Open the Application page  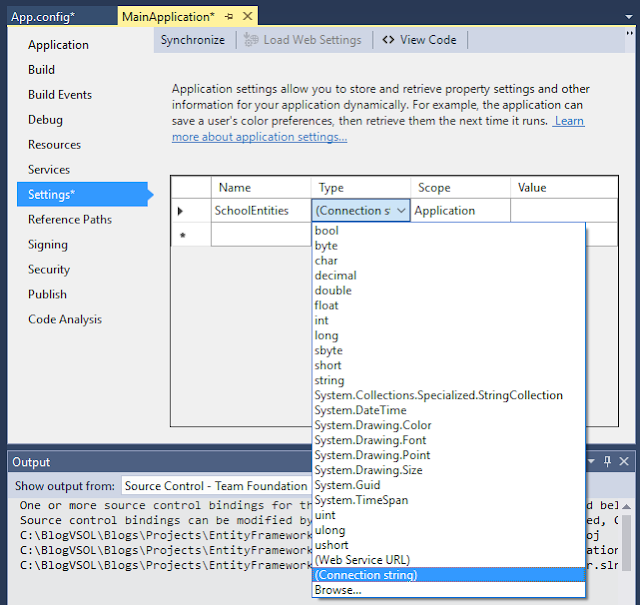coord(58,45)
